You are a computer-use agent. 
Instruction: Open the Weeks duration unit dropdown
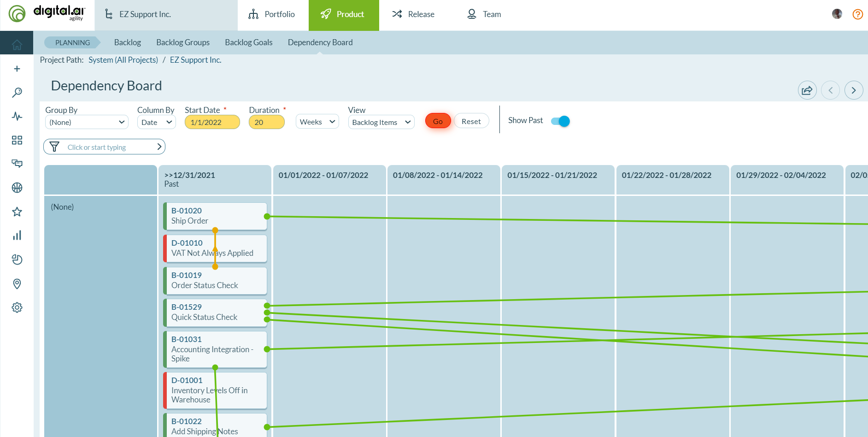click(x=317, y=122)
